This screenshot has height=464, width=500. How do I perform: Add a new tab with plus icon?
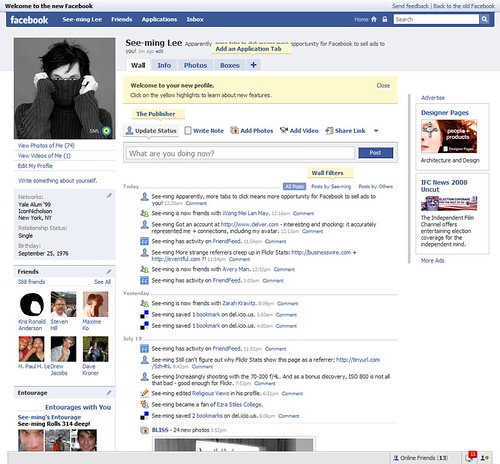(253, 65)
